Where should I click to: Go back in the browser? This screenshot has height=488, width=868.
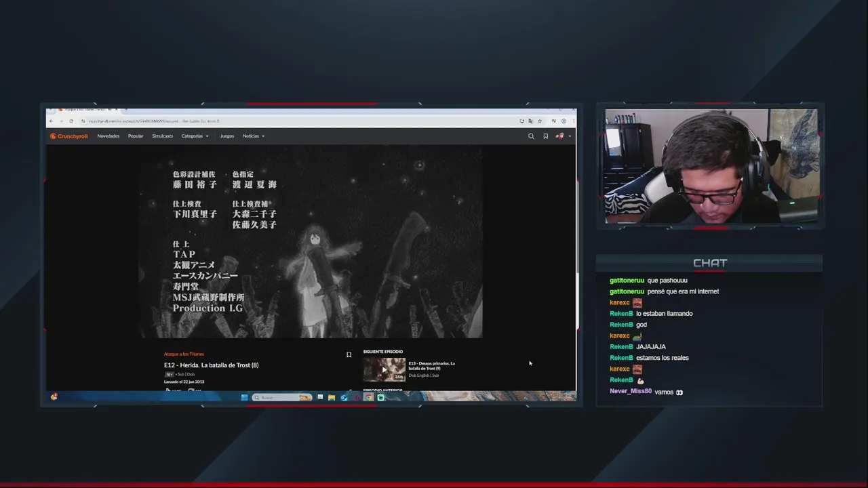tap(51, 121)
